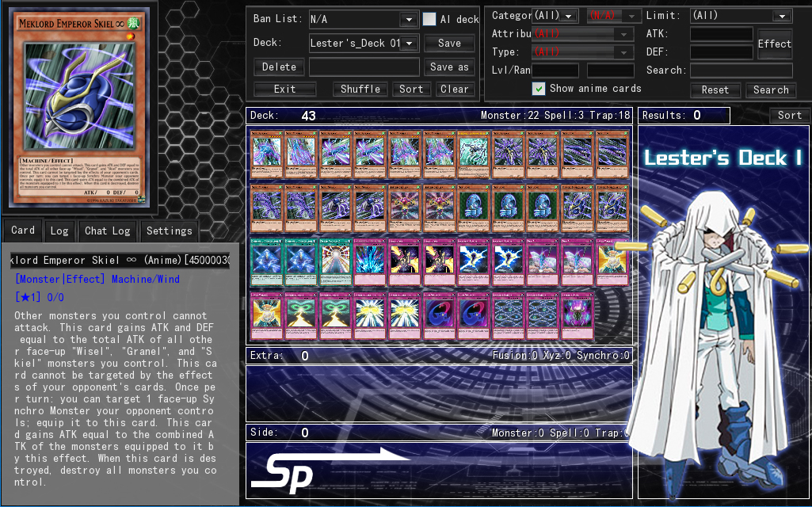Click the Save button
812x507 pixels.
[x=449, y=44]
